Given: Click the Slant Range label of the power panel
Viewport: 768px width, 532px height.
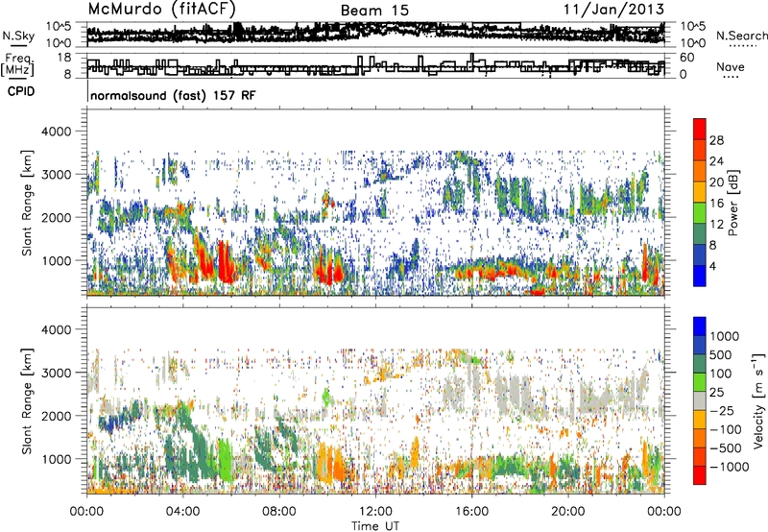Looking at the screenshot, I should 28,203.
